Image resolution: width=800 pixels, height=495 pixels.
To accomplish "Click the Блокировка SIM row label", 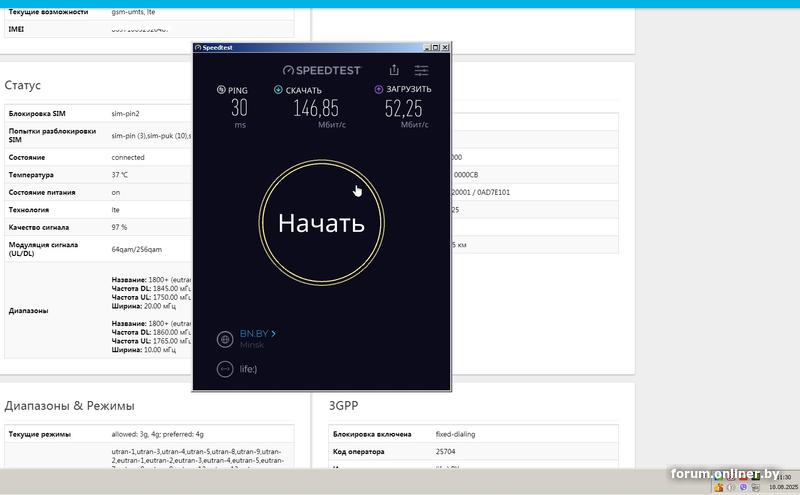I will coord(37,113).
